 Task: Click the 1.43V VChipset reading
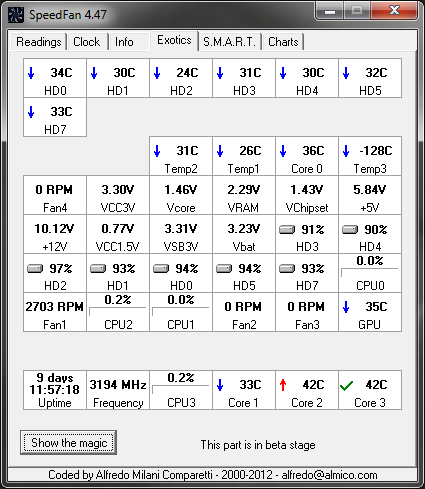point(307,195)
